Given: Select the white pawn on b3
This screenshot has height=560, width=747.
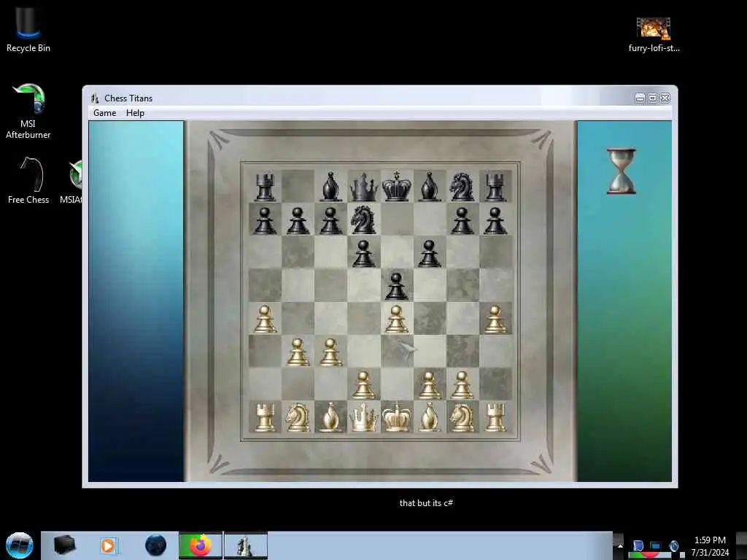Looking at the screenshot, I should tap(298, 352).
